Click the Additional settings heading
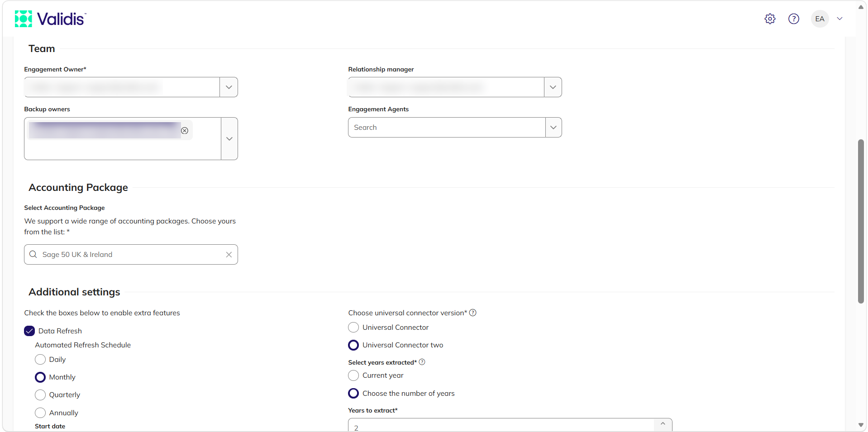 74,292
